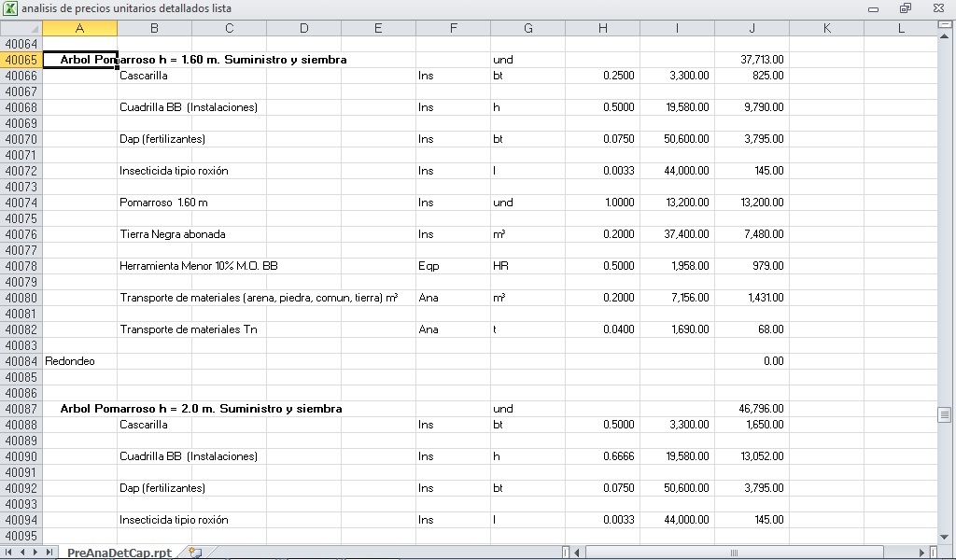Select column L header
Image resolution: width=956 pixels, height=560 pixels.
(901, 28)
